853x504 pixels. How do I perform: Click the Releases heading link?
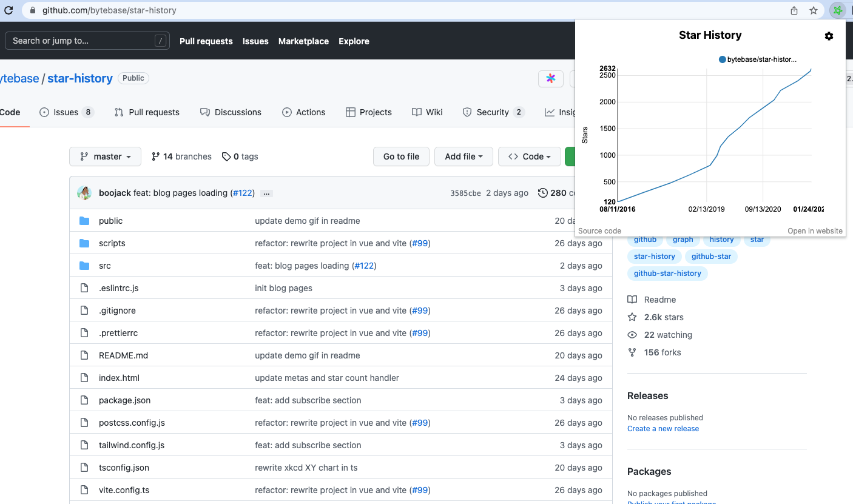click(x=647, y=395)
